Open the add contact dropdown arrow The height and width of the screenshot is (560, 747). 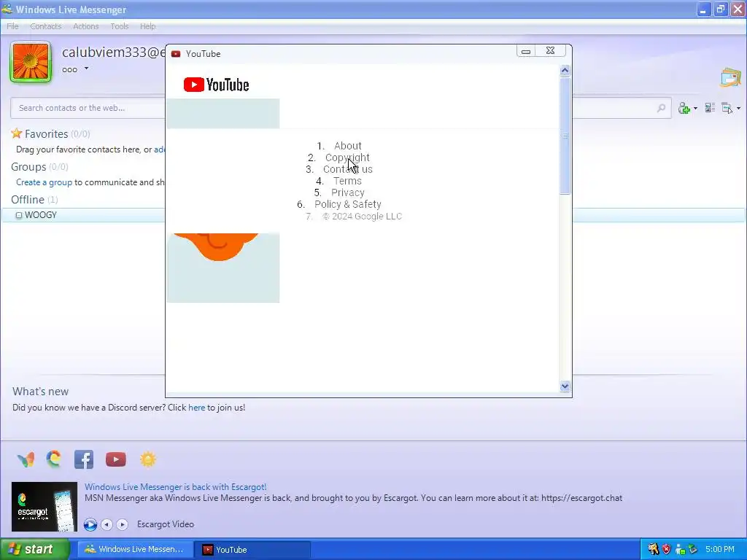pyautogui.click(x=695, y=109)
